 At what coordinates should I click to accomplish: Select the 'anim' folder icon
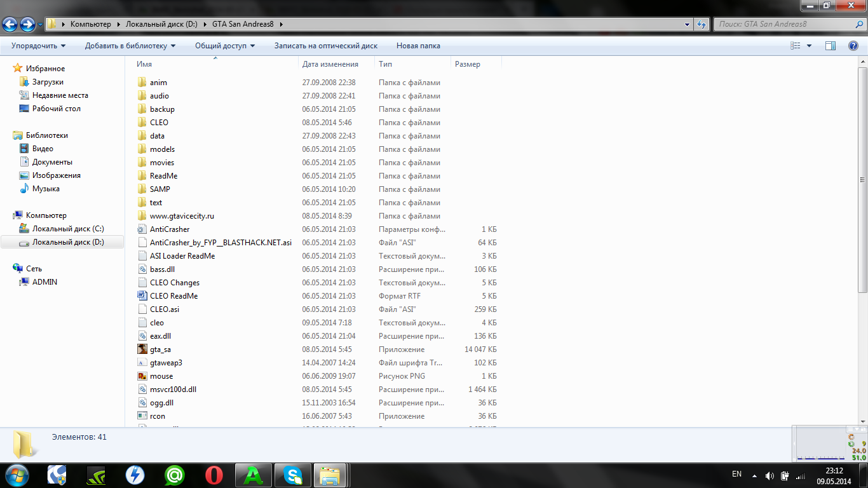142,83
